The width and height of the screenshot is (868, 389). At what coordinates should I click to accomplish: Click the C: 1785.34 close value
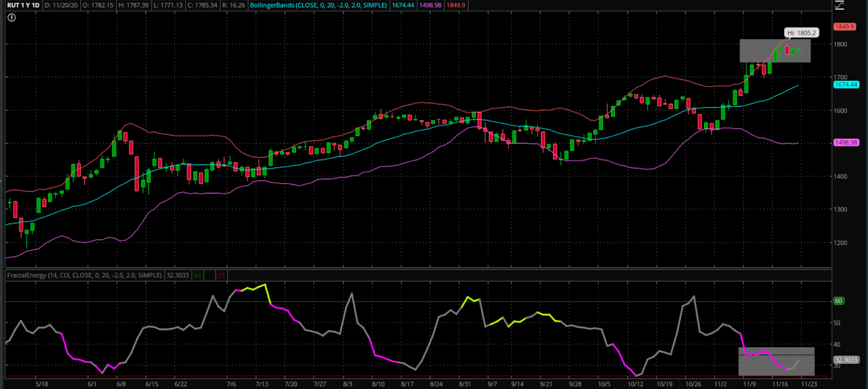pyautogui.click(x=202, y=5)
